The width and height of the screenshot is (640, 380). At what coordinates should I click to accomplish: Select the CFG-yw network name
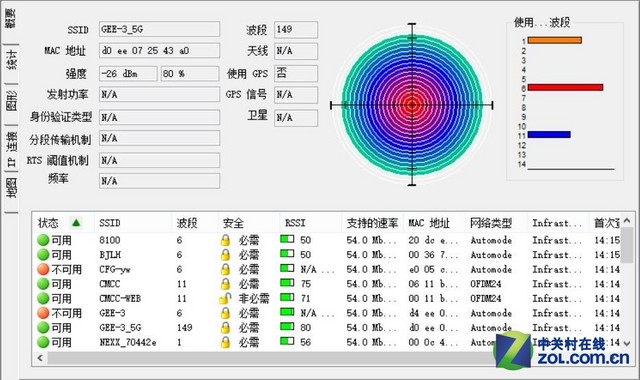point(115,269)
